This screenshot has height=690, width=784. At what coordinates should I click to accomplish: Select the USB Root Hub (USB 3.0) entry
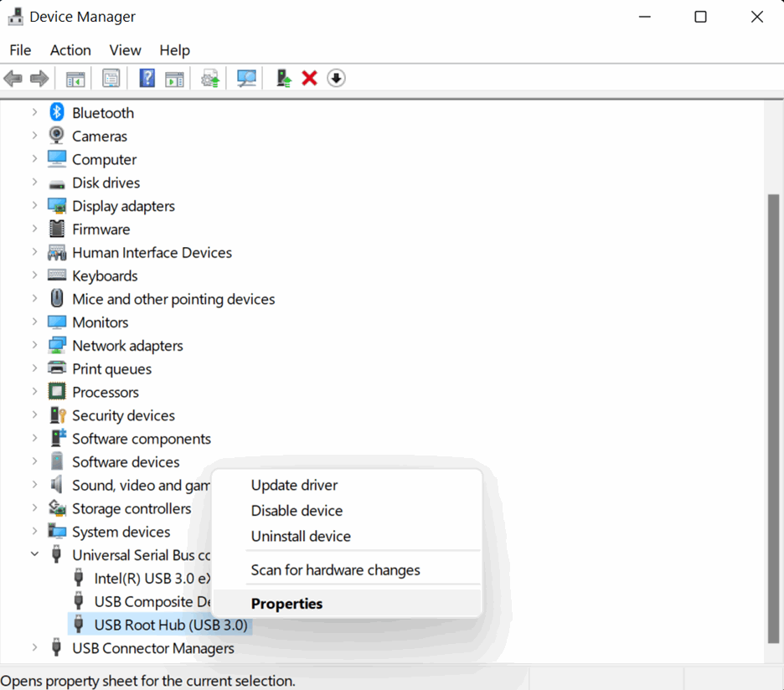pos(162,624)
